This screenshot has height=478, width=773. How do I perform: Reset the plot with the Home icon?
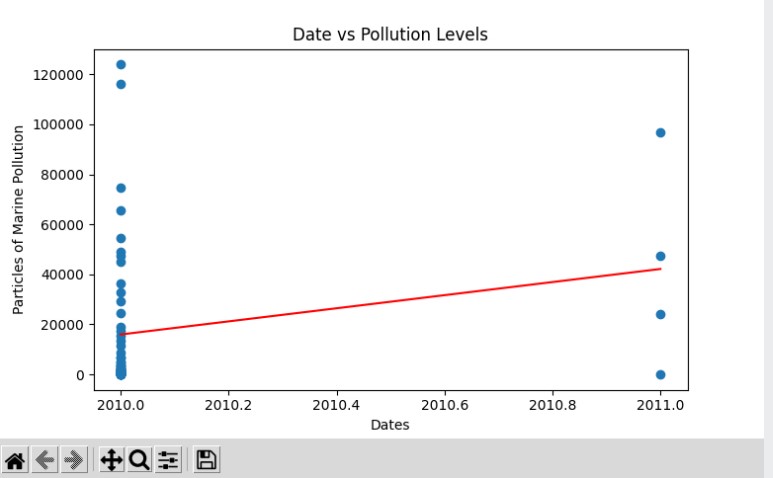point(15,461)
